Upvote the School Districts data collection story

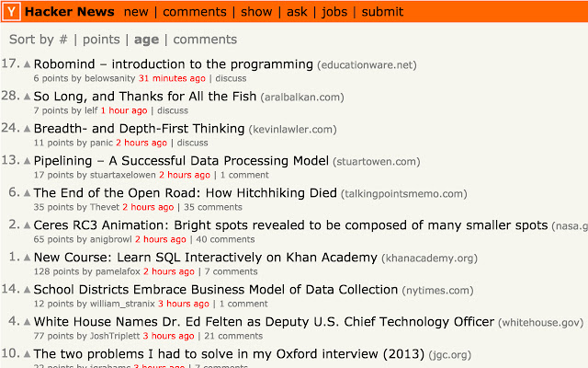point(27,291)
